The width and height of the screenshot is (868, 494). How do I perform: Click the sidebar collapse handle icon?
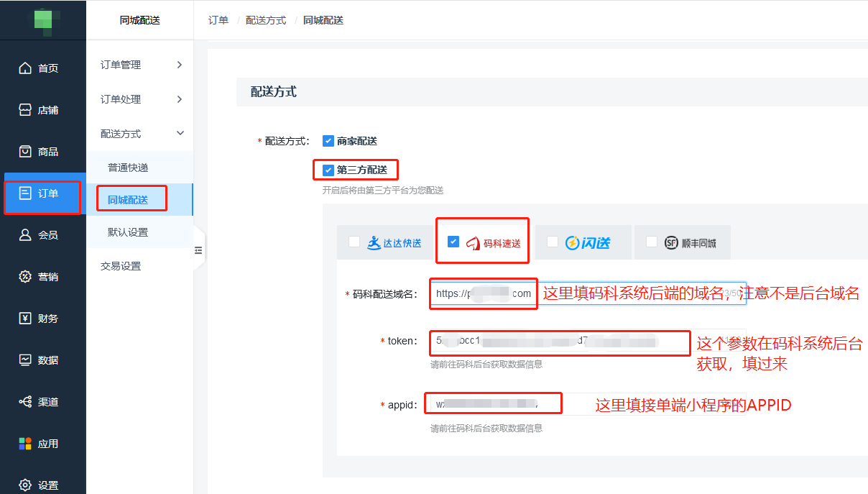[x=199, y=250]
